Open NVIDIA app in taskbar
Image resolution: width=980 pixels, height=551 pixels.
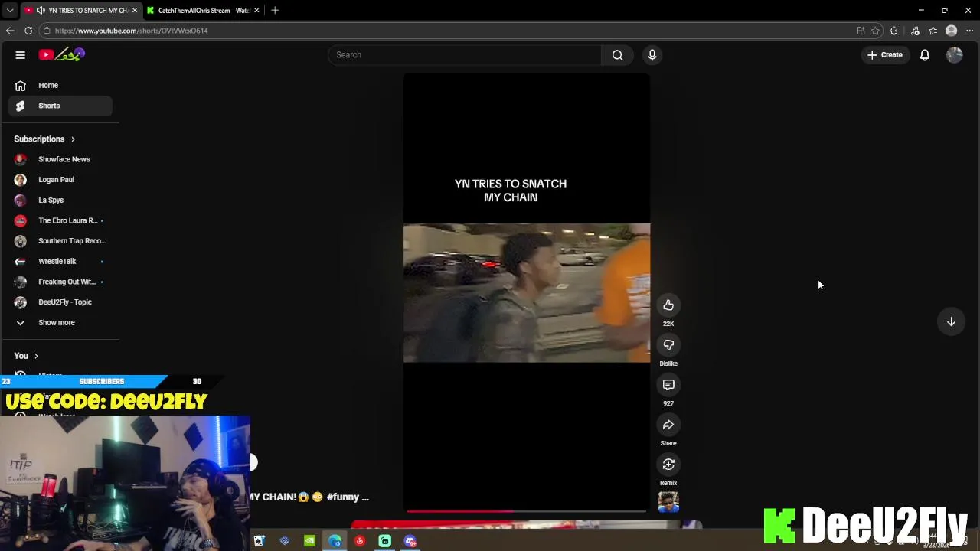[309, 541]
